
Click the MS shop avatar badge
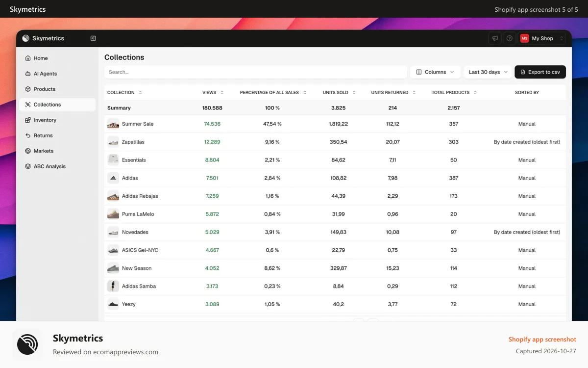(x=525, y=38)
